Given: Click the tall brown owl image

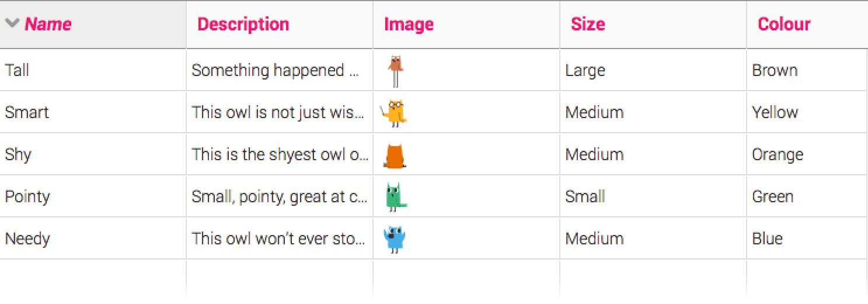Looking at the screenshot, I should (396, 70).
